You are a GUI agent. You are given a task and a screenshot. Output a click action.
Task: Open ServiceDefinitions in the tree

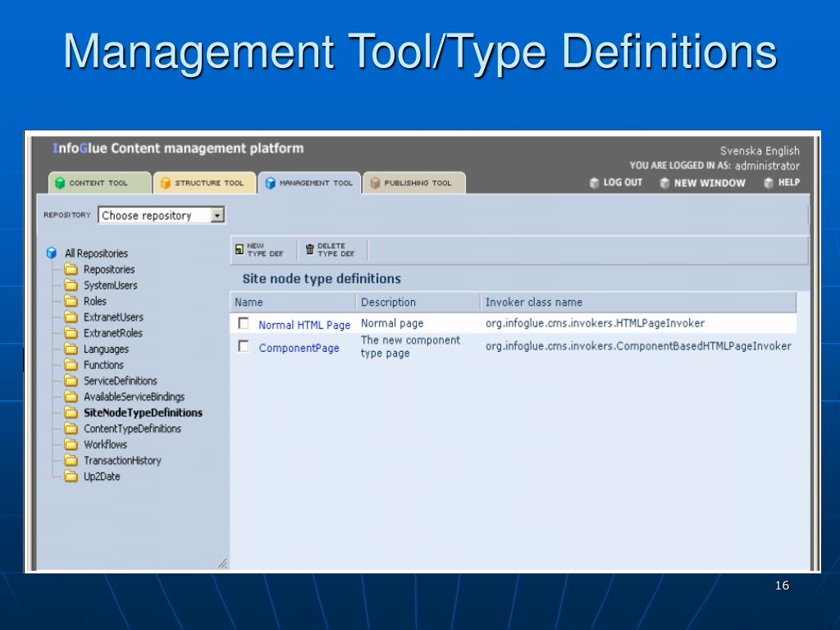click(x=120, y=381)
